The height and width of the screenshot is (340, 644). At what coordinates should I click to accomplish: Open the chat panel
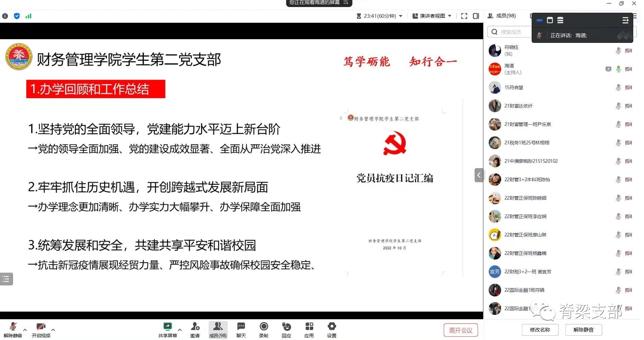point(241,327)
